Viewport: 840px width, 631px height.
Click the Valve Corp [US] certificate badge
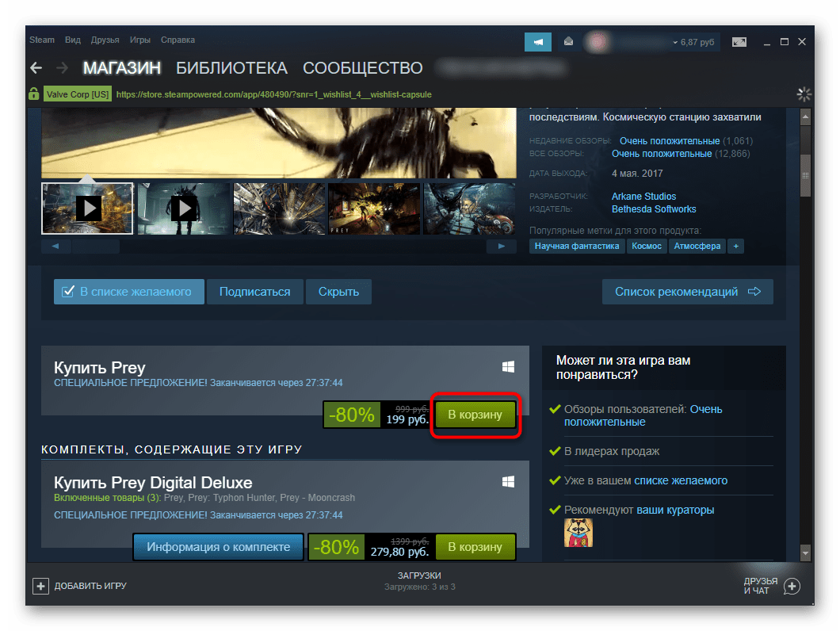click(78, 94)
